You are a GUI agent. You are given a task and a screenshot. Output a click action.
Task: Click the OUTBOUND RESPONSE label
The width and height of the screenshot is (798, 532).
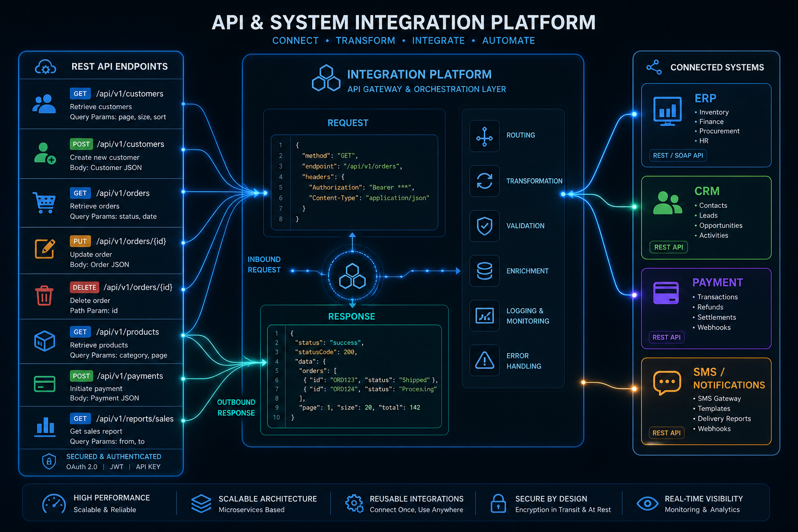coord(236,407)
